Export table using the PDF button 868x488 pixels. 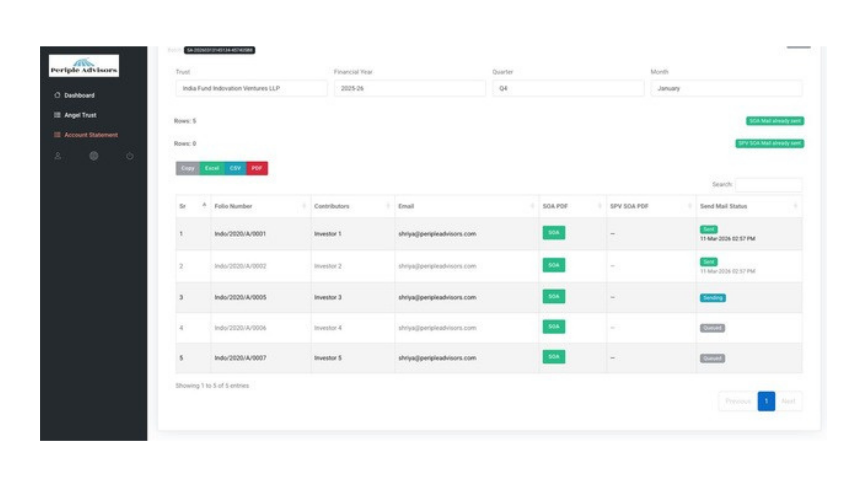257,168
